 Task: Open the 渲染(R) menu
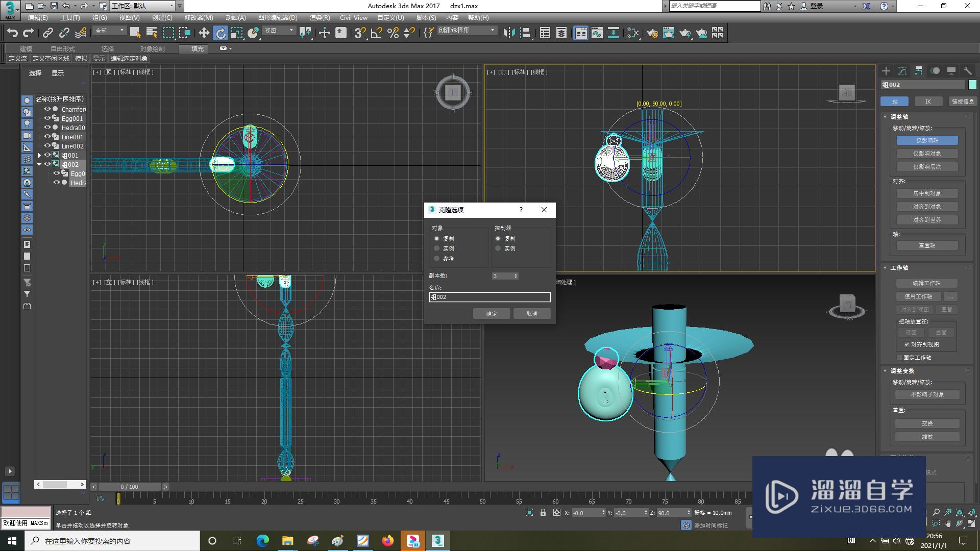[320, 17]
